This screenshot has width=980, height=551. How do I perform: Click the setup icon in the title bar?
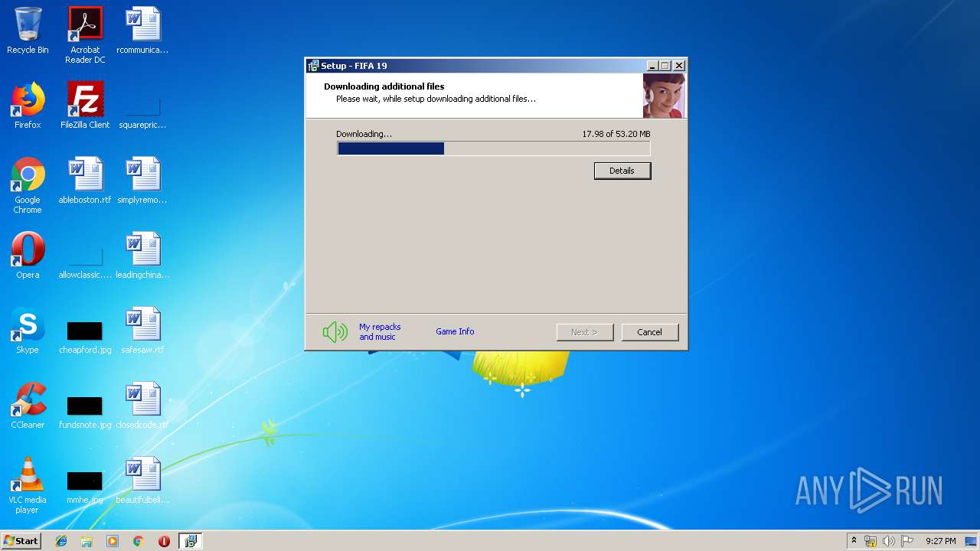[x=313, y=66]
